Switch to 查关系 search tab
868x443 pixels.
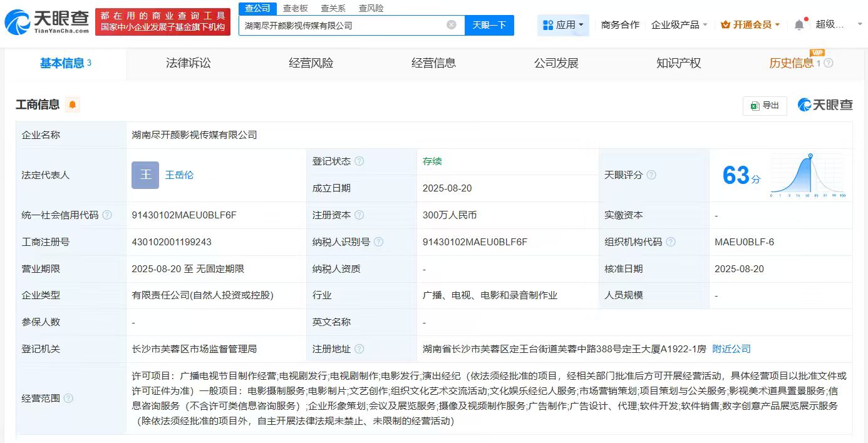pyautogui.click(x=333, y=8)
